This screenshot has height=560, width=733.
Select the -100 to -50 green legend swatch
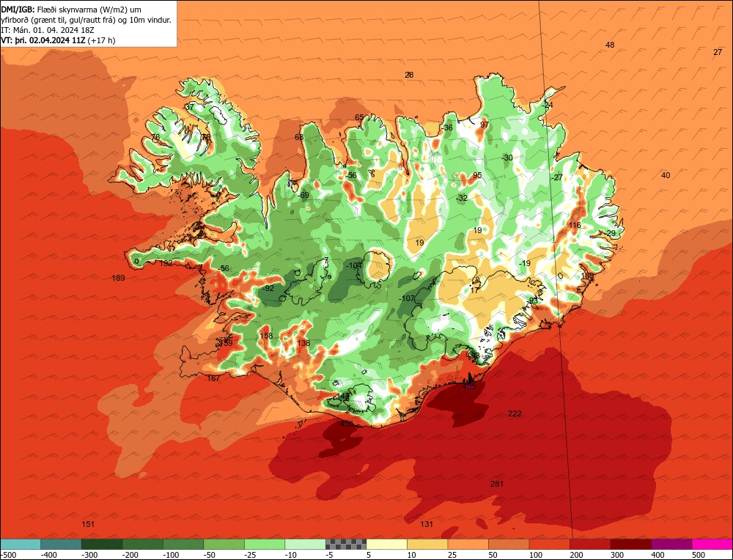pos(183,544)
